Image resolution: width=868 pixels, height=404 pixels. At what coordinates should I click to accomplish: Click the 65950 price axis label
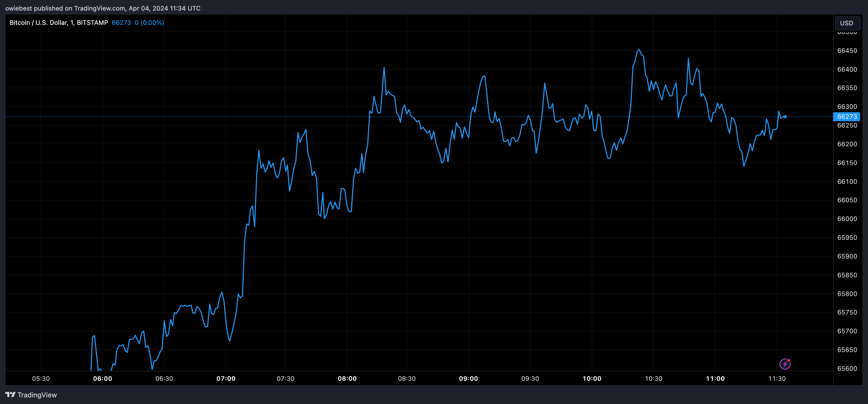[x=847, y=238]
